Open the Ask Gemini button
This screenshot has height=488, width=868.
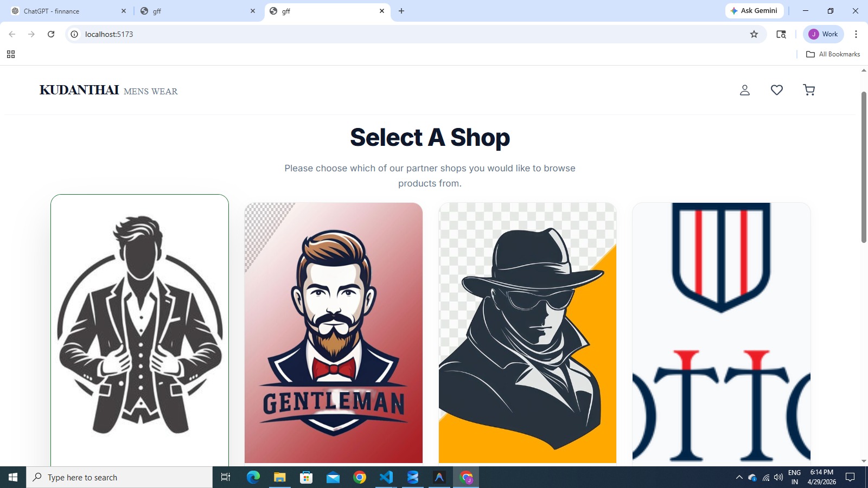[x=754, y=11]
